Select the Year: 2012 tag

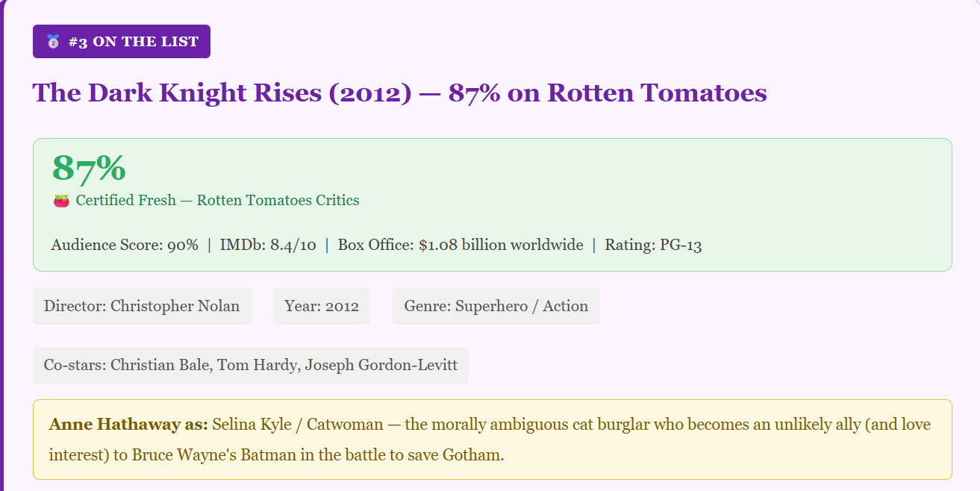(322, 306)
